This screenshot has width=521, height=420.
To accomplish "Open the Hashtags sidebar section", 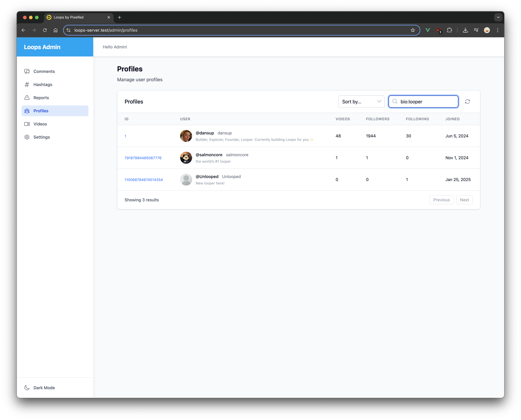I will 55,84.
